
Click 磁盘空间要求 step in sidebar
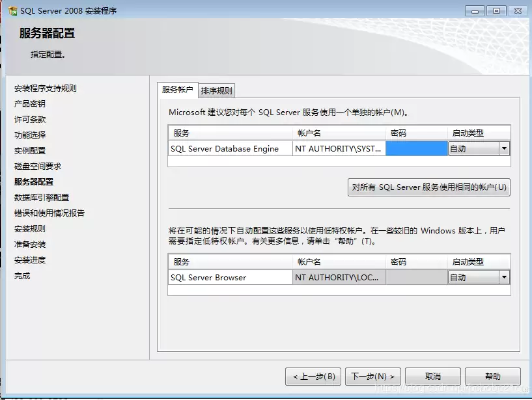pyautogui.click(x=38, y=166)
